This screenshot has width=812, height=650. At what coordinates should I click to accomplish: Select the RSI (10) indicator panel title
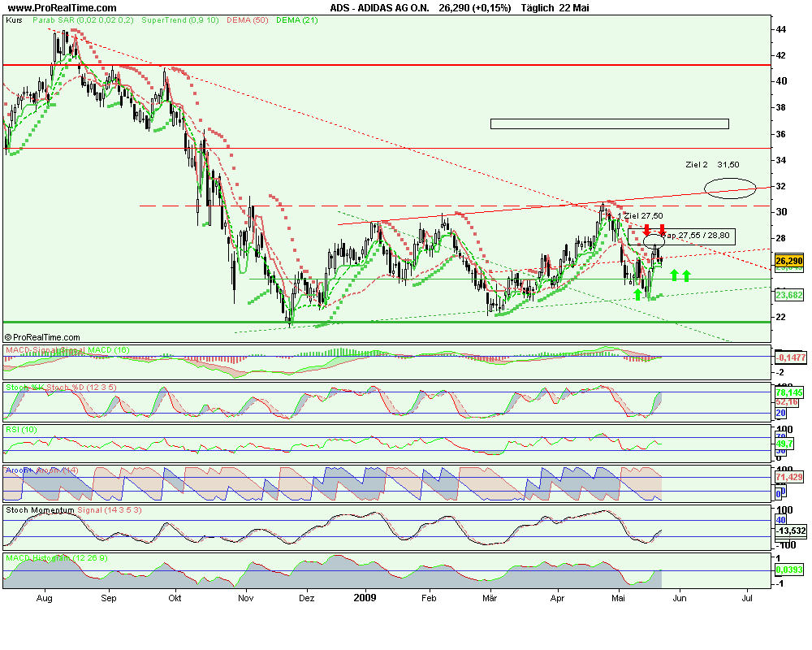[x=21, y=429]
